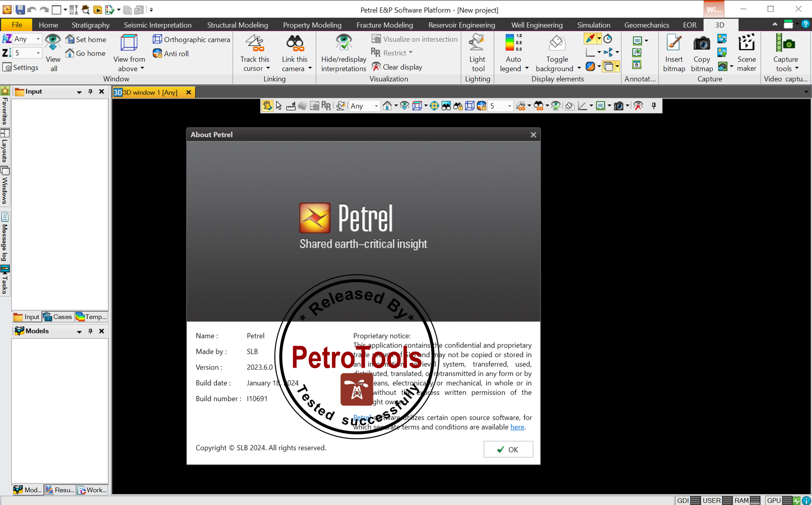Open the open source terms 'here' link
The width and height of the screenshot is (812, 505).
tap(517, 427)
